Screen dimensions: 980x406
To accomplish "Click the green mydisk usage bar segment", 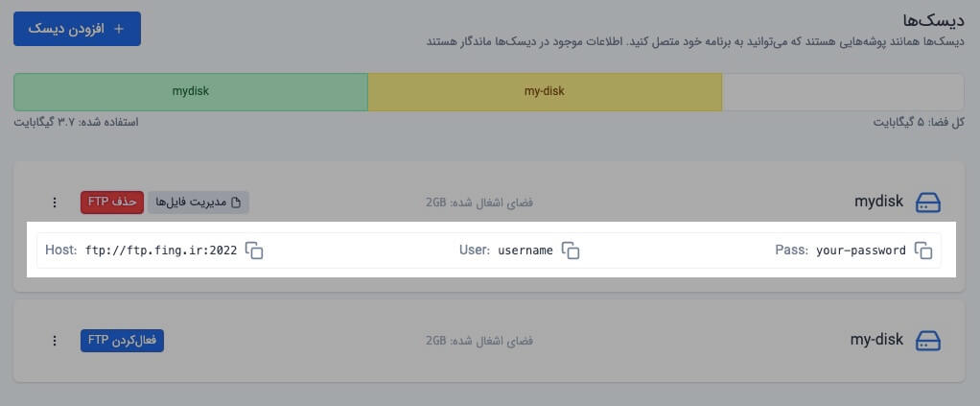I will click(x=191, y=92).
